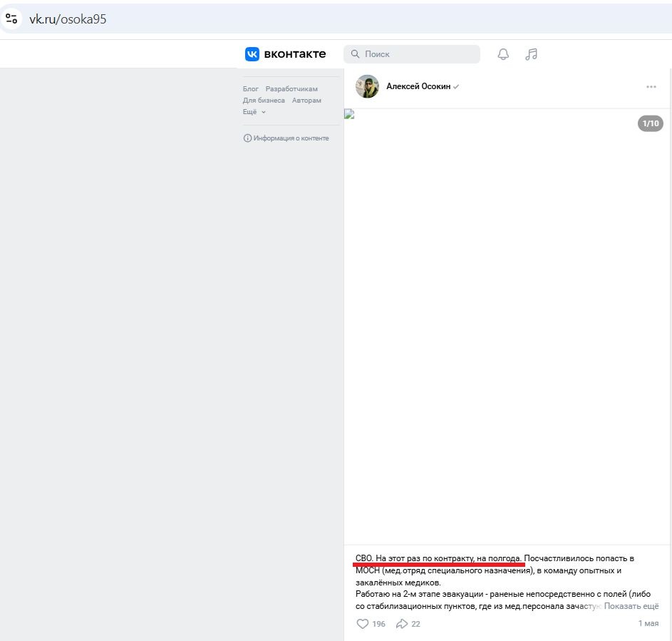Viewport: 672px width, 641px height.
Task: Focus the Поиск search field
Action: pos(411,54)
